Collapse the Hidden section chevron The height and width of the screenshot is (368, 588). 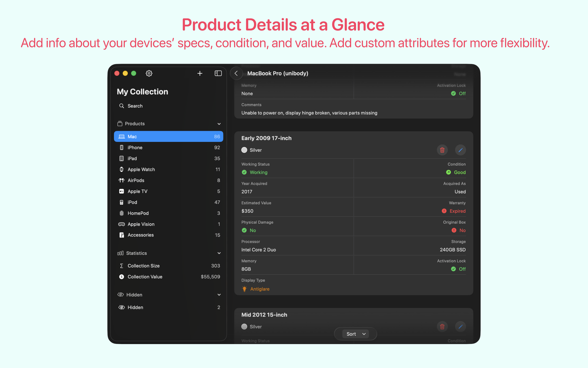tap(219, 295)
